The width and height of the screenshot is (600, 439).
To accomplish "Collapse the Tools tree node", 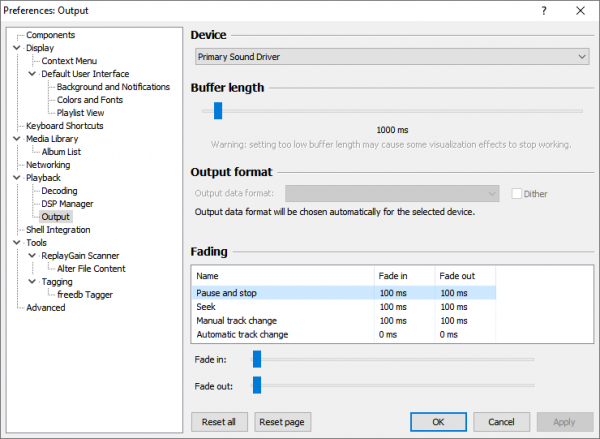I will [x=16, y=243].
